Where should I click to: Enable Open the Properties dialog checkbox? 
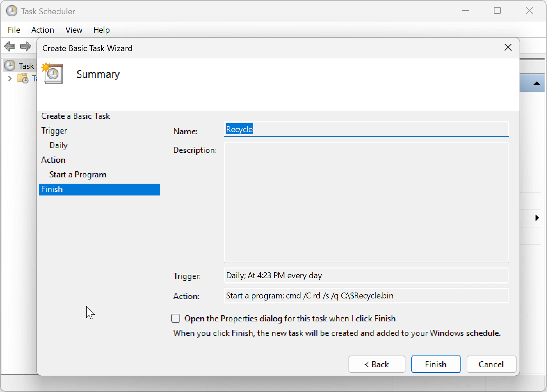click(176, 318)
